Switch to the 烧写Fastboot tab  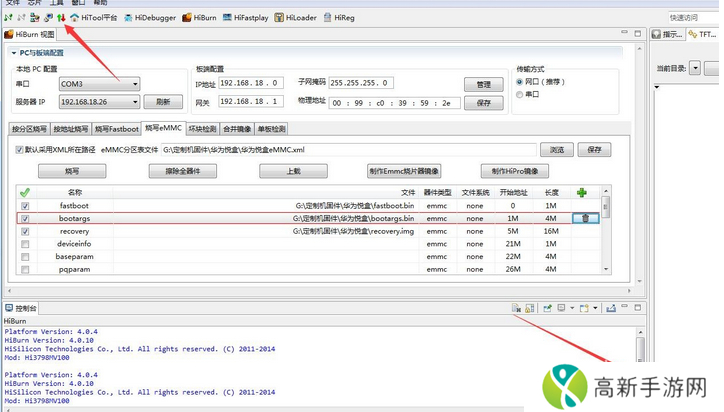tap(116, 129)
